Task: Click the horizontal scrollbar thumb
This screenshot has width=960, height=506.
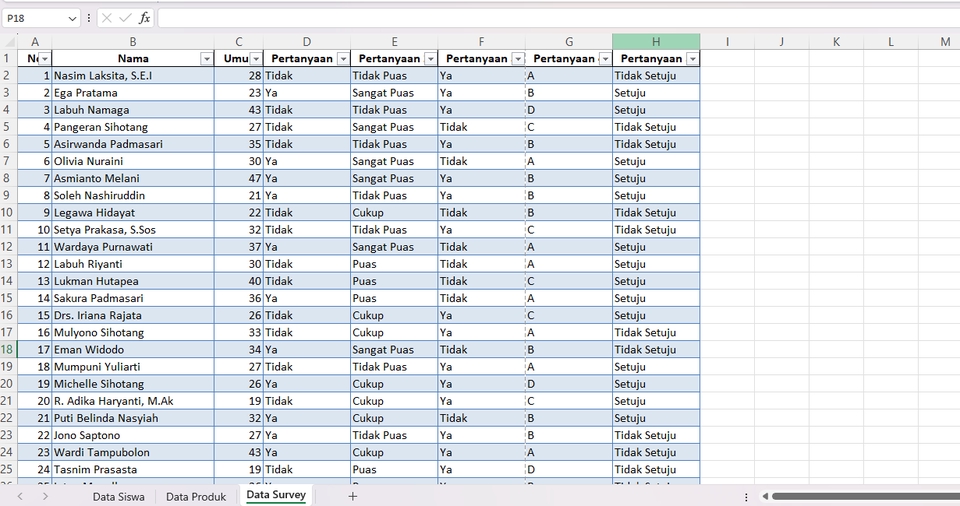Action: point(866,496)
